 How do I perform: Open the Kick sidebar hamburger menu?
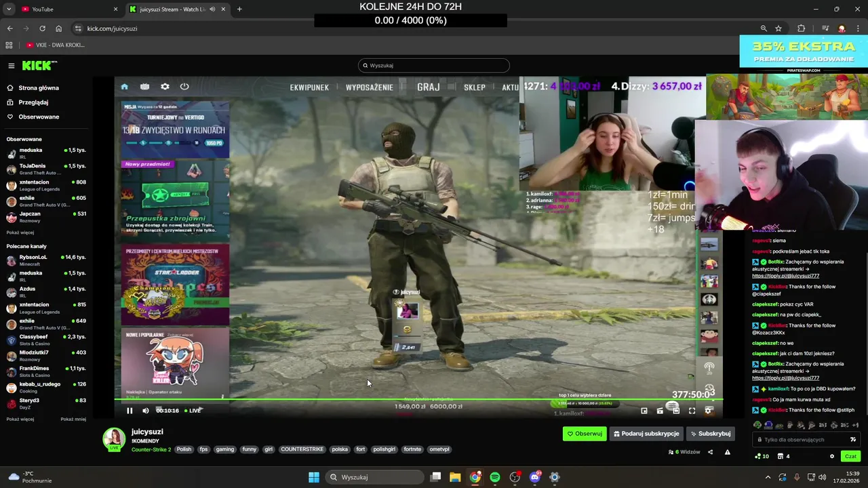12,66
